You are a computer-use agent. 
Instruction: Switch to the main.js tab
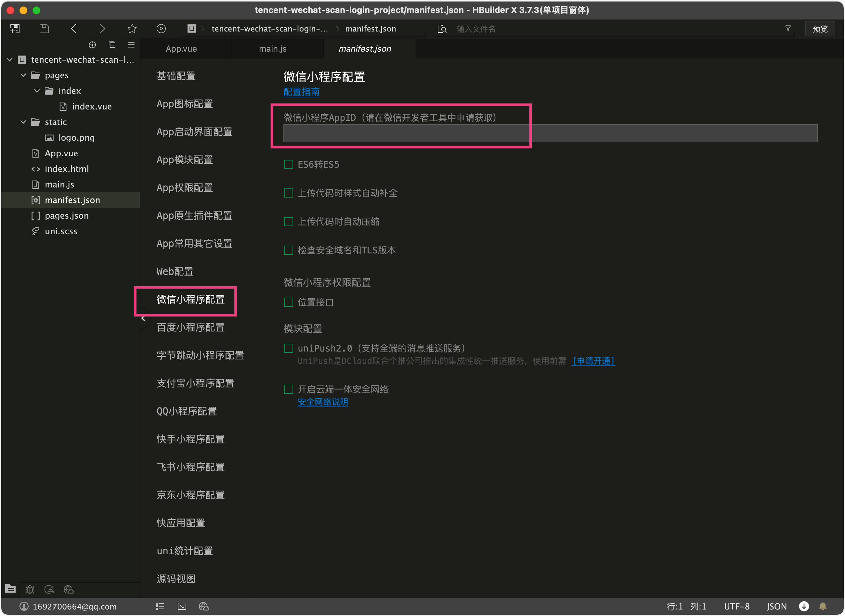273,49
